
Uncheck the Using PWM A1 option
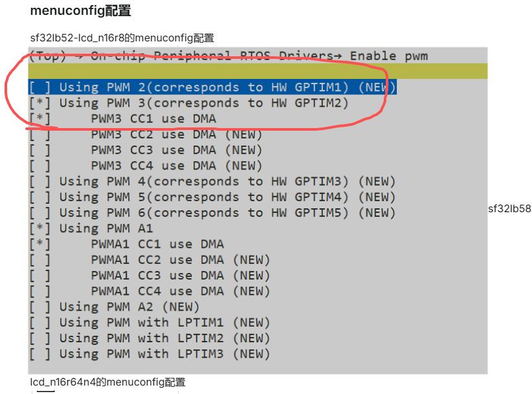[x=39, y=228]
